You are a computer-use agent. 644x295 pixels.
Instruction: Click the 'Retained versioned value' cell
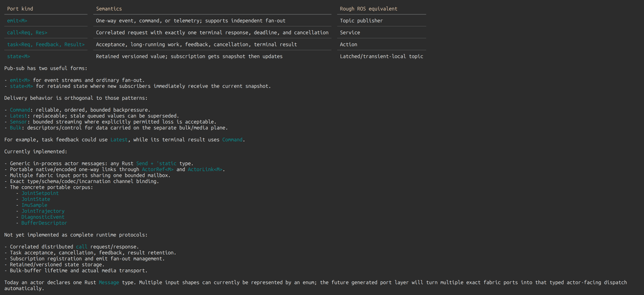pyautogui.click(x=189, y=56)
